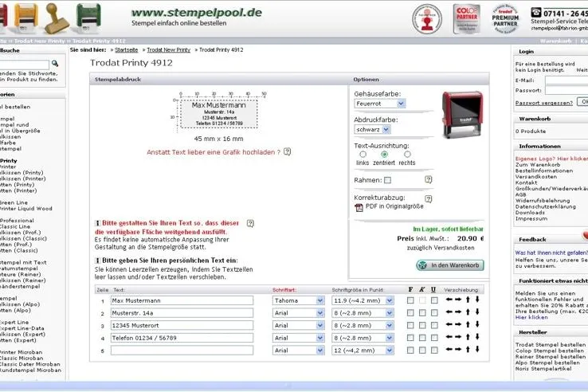The width and height of the screenshot is (588, 392).
Task: Open Expert Line category in sidebar
Action: pos(14,322)
